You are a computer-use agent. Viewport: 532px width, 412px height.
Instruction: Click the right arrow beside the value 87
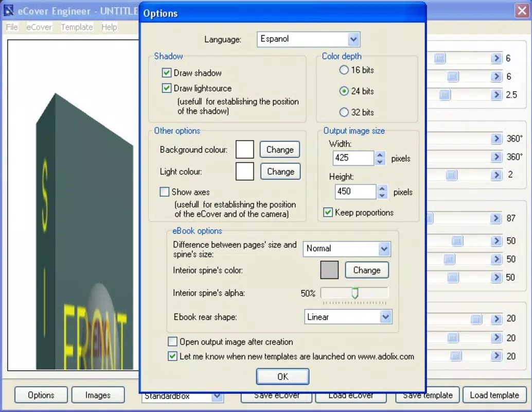[x=496, y=218]
